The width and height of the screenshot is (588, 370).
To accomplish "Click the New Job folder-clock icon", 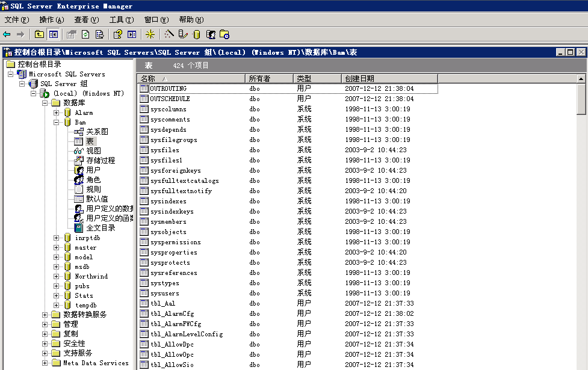I will 224,34.
